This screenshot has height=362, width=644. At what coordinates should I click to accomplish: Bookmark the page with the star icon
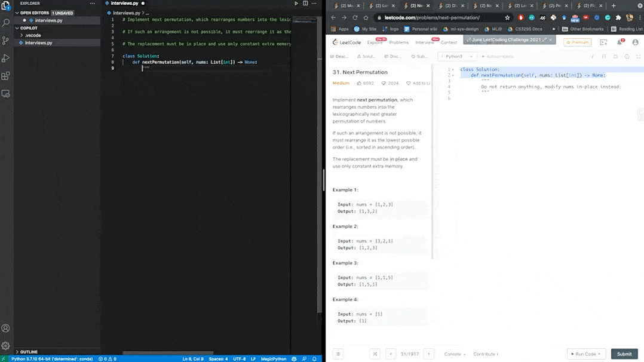click(x=507, y=18)
